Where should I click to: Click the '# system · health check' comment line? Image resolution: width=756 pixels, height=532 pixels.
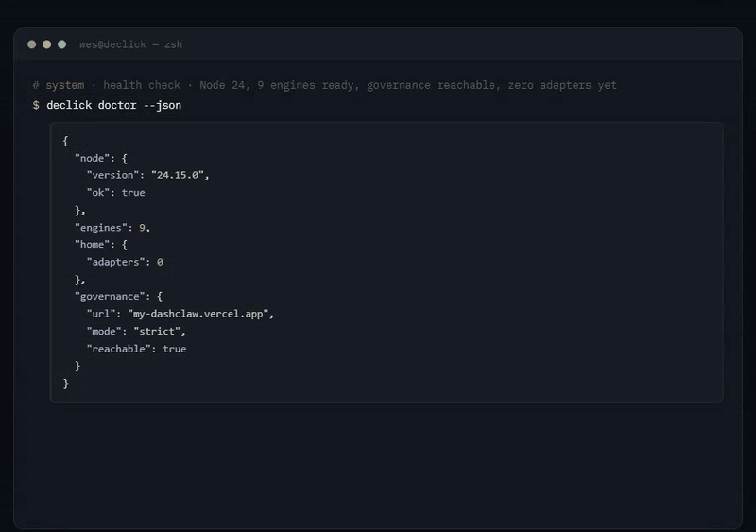[x=324, y=85]
